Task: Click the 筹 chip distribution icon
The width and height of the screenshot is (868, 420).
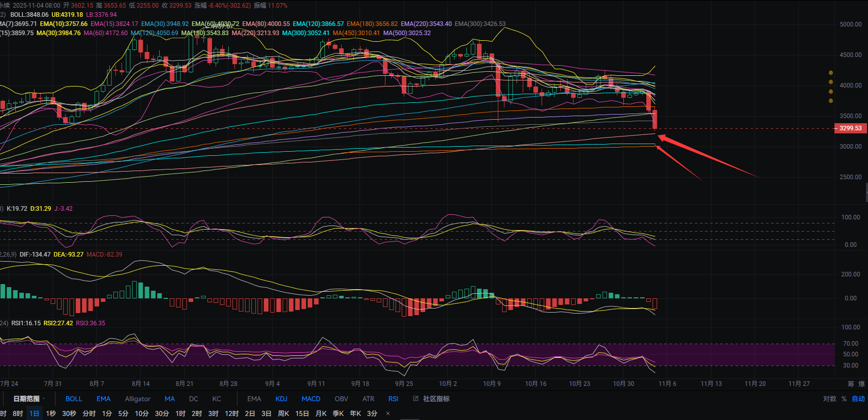Action: coord(851,384)
